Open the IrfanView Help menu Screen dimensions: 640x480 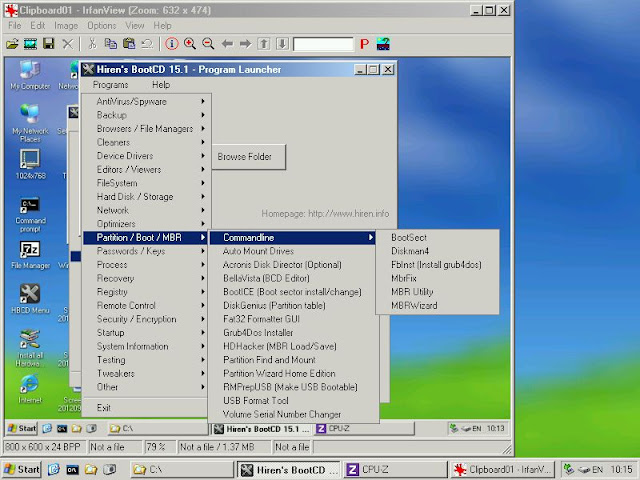pyautogui.click(x=162, y=26)
